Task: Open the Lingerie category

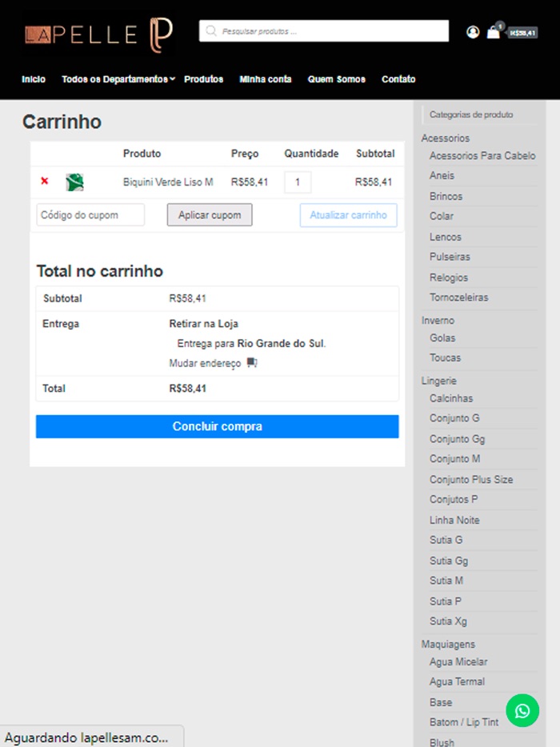Action: [439, 381]
